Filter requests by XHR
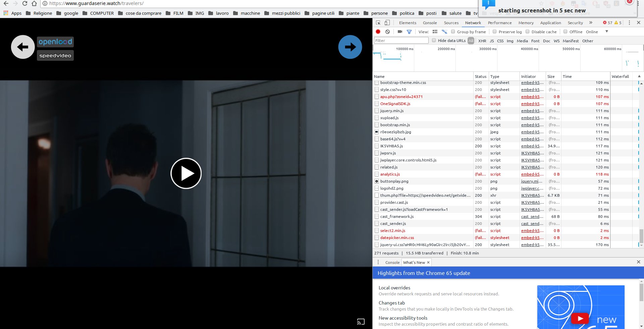This screenshot has width=644, height=329. click(x=482, y=41)
